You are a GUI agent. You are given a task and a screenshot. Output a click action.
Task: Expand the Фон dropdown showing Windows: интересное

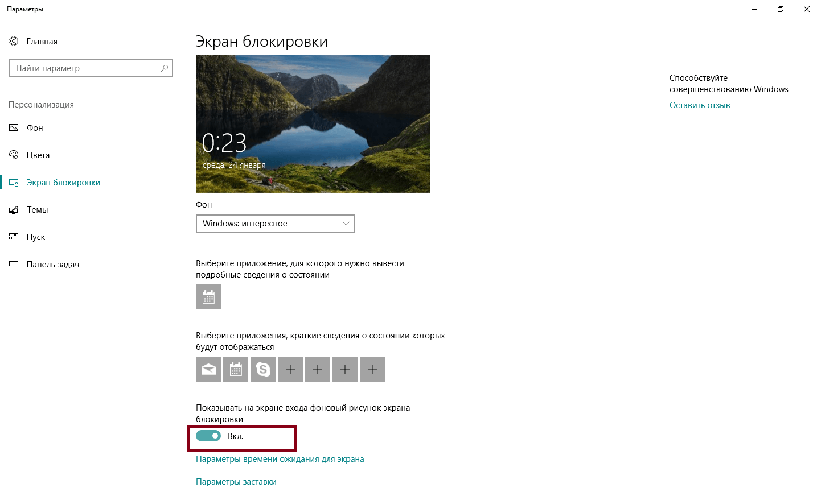click(x=276, y=224)
